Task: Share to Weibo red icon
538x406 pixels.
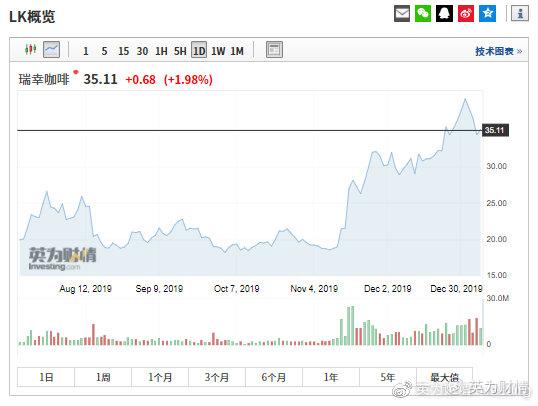Action: 466,14
